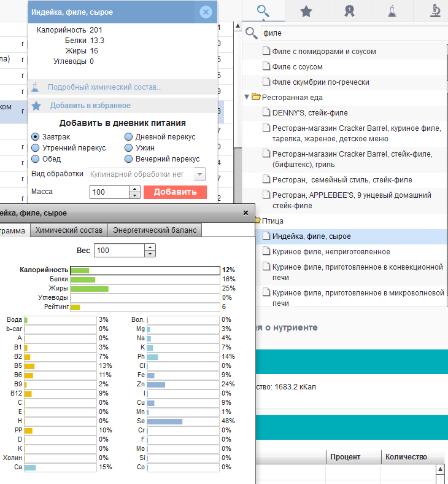Open Подробный химический состав link
This screenshot has height=484, width=448.
coord(105,87)
